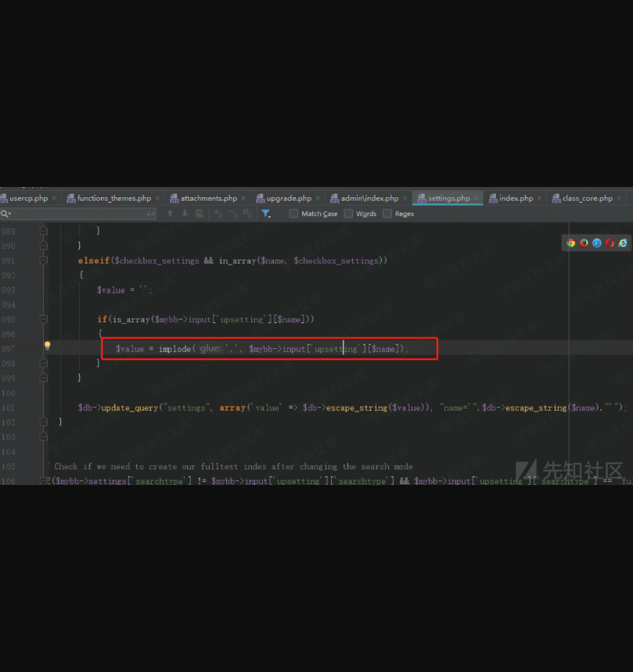Open in Opera browser icon
The width and height of the screenshot is (633, 672).
(x=610, y=243)
